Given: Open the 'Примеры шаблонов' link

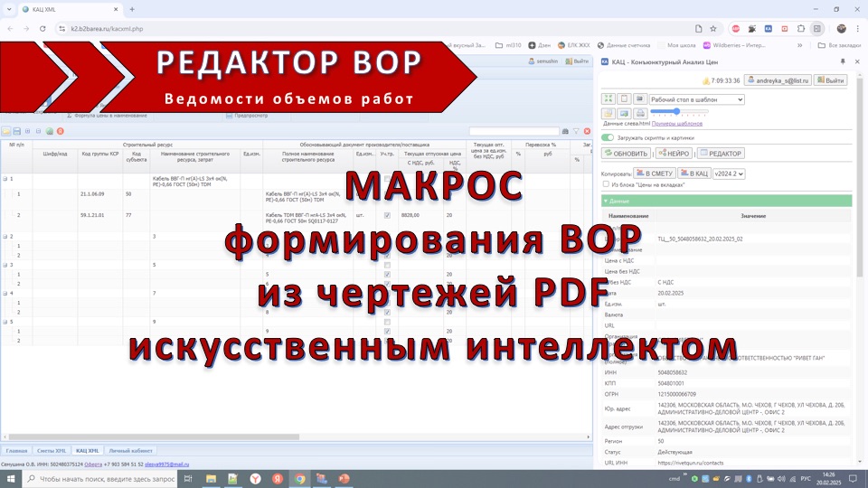Looking at the screenshot, I should point(677,124).
